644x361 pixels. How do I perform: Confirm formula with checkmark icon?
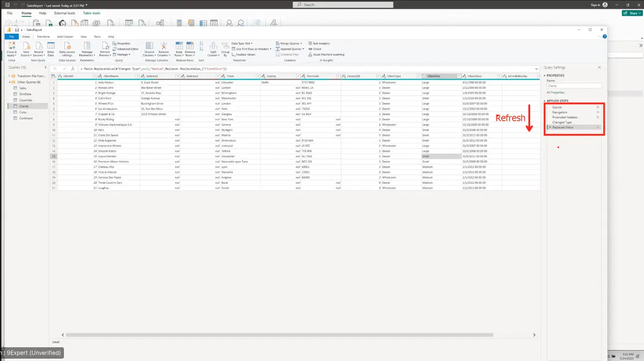click(x=64, y=69)
